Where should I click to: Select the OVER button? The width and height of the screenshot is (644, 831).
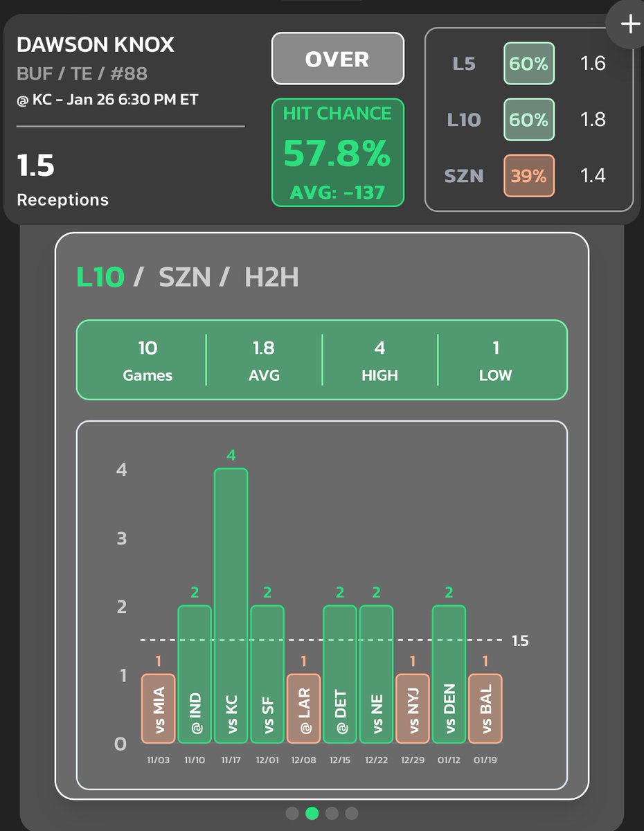tap(338, 58)
